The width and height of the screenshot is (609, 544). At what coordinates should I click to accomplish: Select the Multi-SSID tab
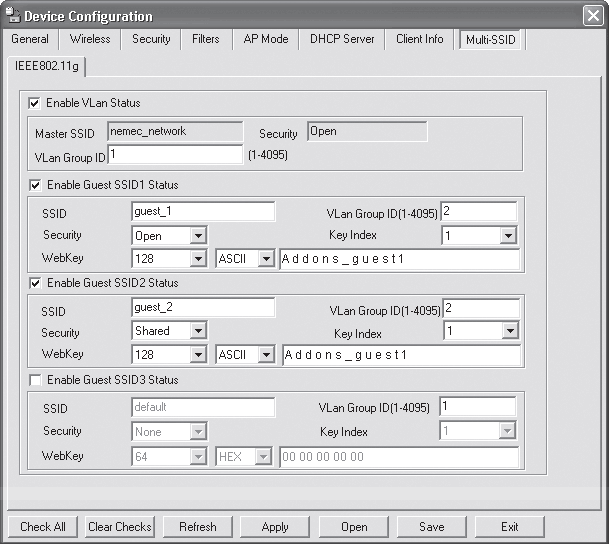coord(491,40)
